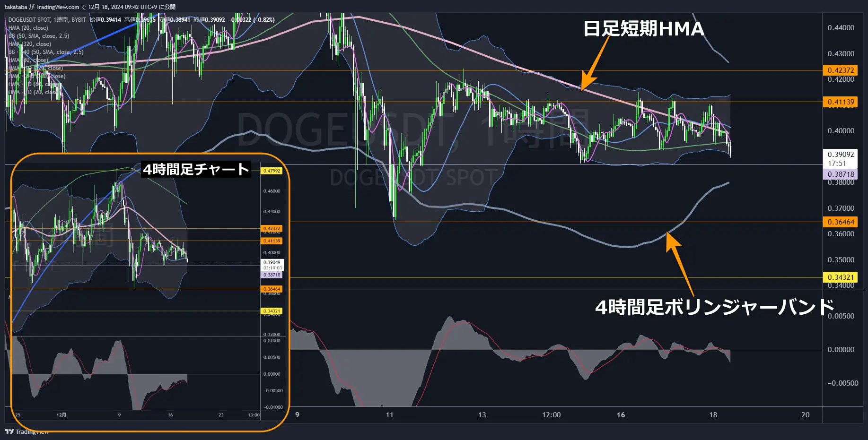
Task: Click date label 13 on main time axis
Action: 482,415
